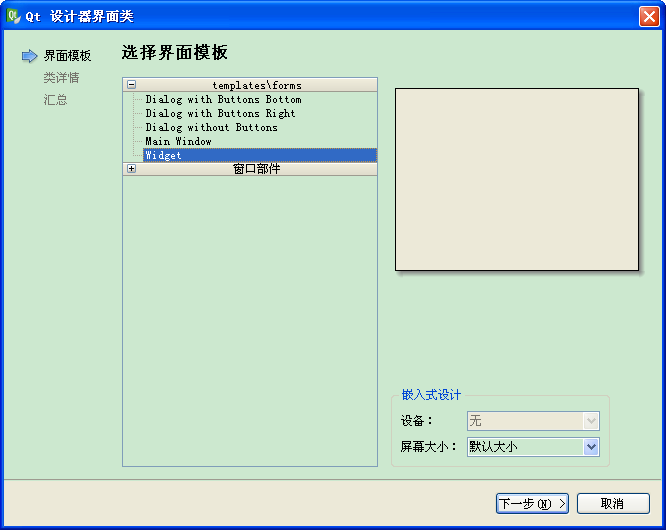Viewport: 666px width, 530px height.
Task: Select Dialog with Buttons Bottom template
Action: coord(223,99)
